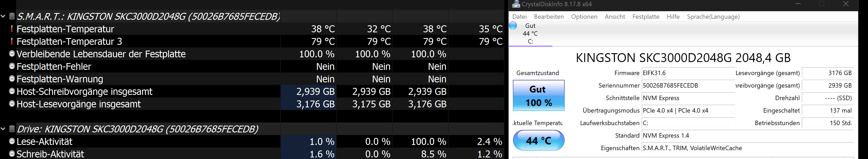This screenshot has height=159, width=868.
Task: Click the CrystalDiskInfo app icon in title bar
Action: [516, 4]
